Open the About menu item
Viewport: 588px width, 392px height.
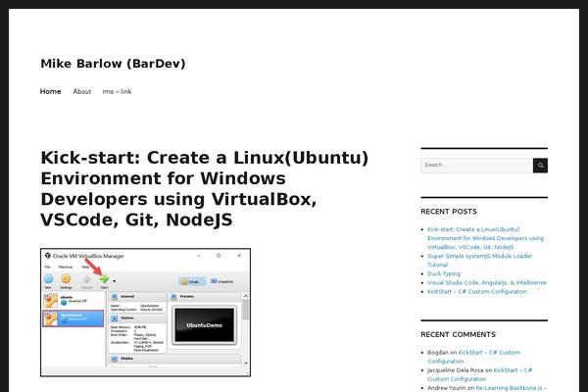tap(82, 91)
